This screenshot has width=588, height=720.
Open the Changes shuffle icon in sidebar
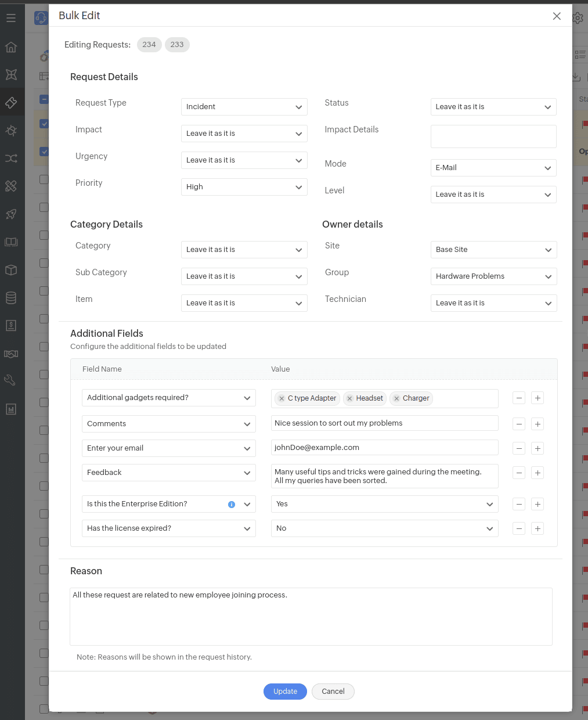(x=11, y=158)
